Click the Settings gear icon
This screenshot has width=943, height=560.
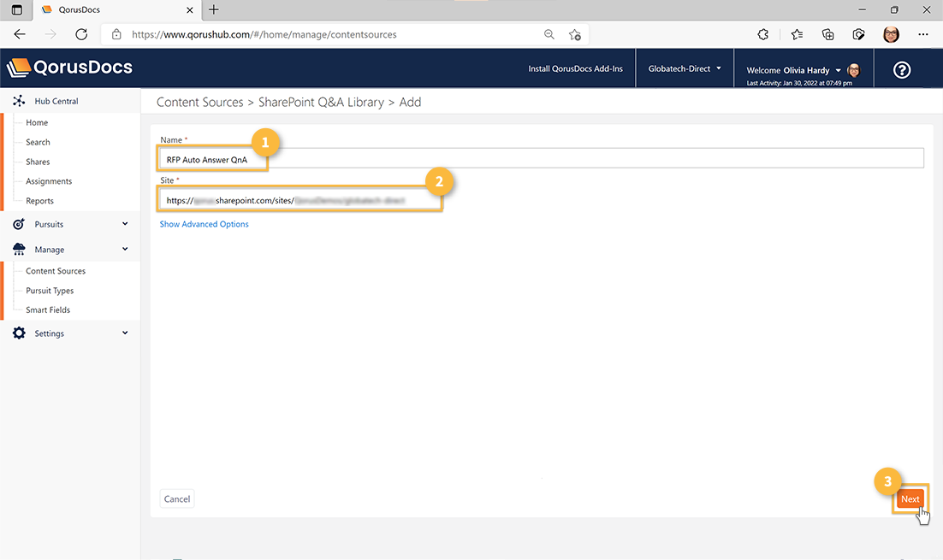point(19,333)
